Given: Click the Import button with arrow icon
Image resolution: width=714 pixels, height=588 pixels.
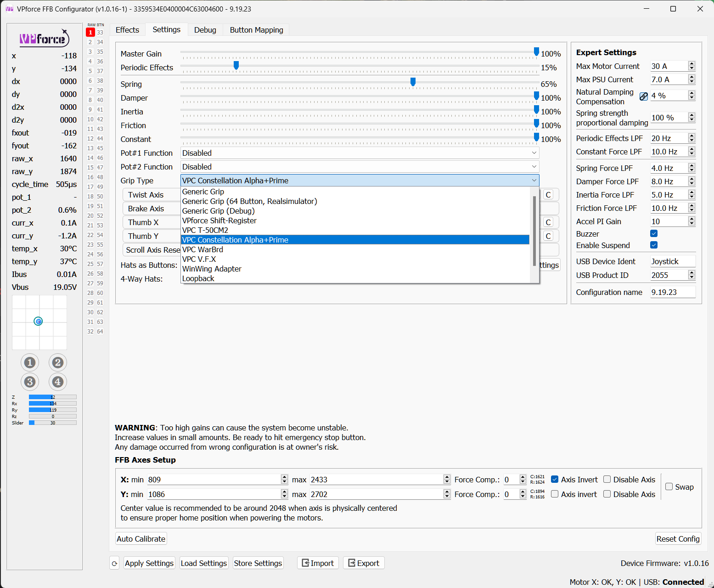Looking at the screenshot, I should click(318, 563).
